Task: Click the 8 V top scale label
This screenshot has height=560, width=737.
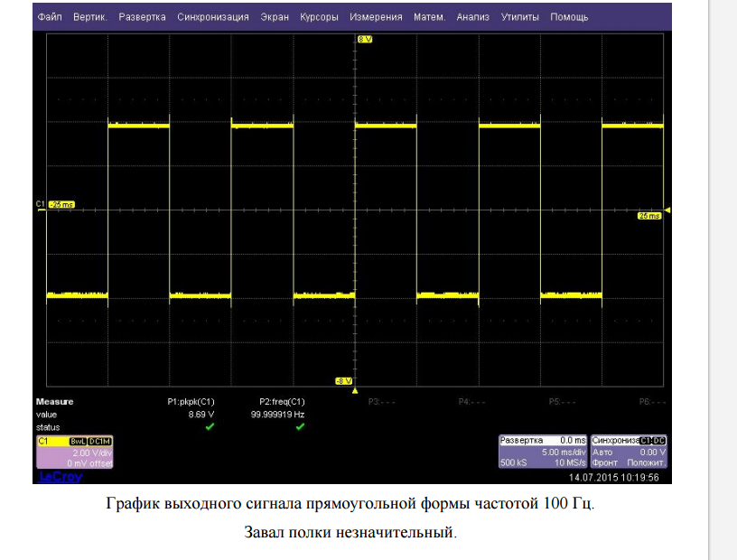Action: click(365, 41)
